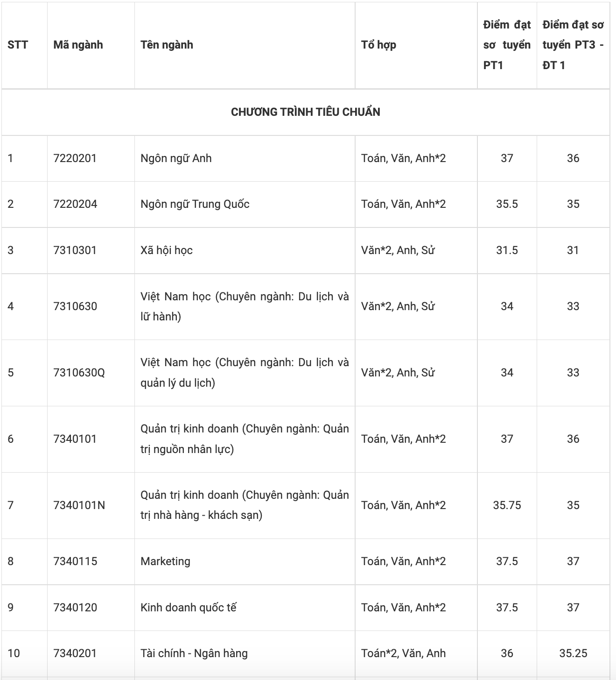Click Việt Nam học Du lịch và lữ hành
The height and width of the screenshot is (680, 616).
click(x=245, y=306)
